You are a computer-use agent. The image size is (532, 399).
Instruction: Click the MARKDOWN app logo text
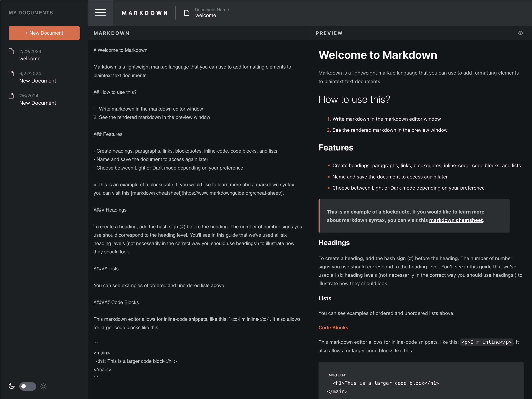tap(145, 13)
